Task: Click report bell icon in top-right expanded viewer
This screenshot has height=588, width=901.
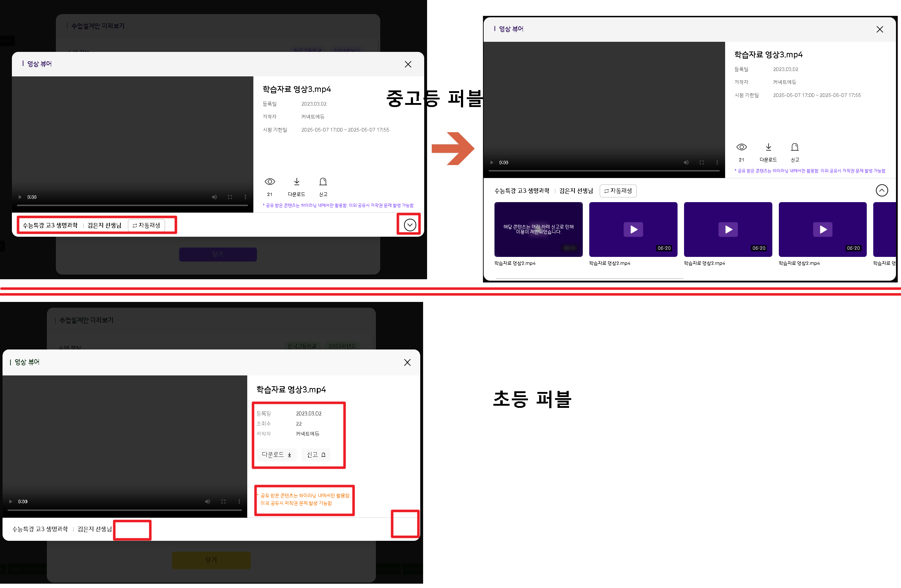Action: click(795, 147)
